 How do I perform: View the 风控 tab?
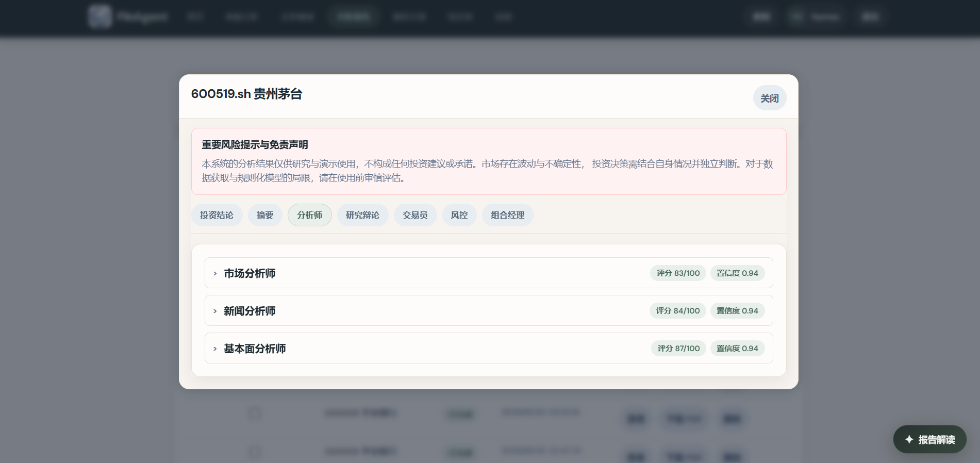point(459,215)
